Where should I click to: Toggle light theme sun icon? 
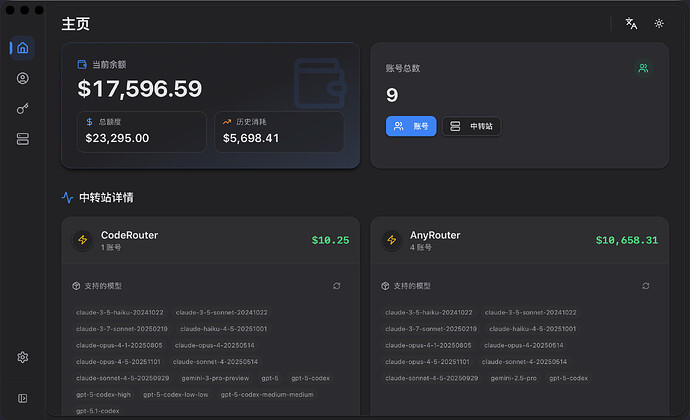[x=659, y=23]
